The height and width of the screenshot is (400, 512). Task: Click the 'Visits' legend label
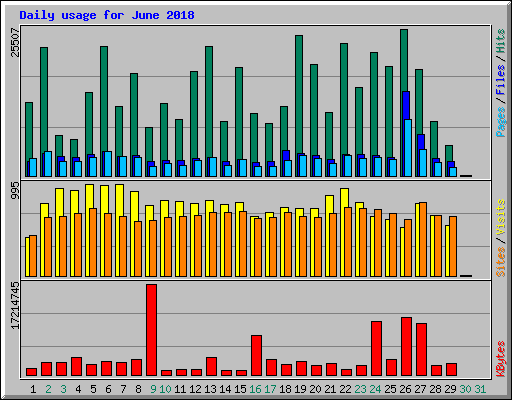pyautogui.click(x=500, y=217)
